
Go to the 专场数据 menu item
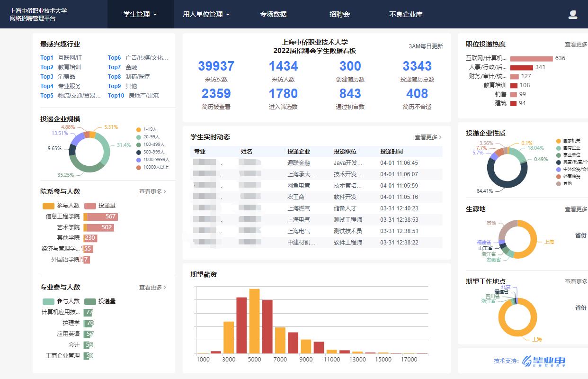tap(273, 14)
